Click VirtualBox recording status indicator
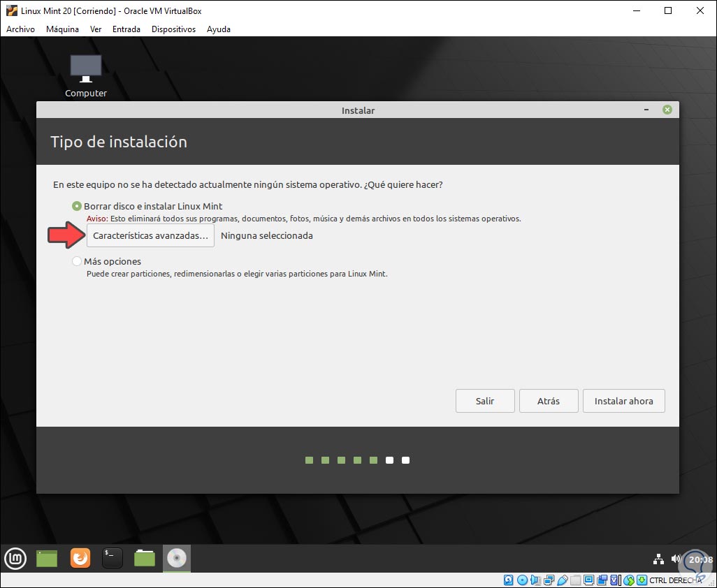The image size is (717, 588). [x=602, y=580]
